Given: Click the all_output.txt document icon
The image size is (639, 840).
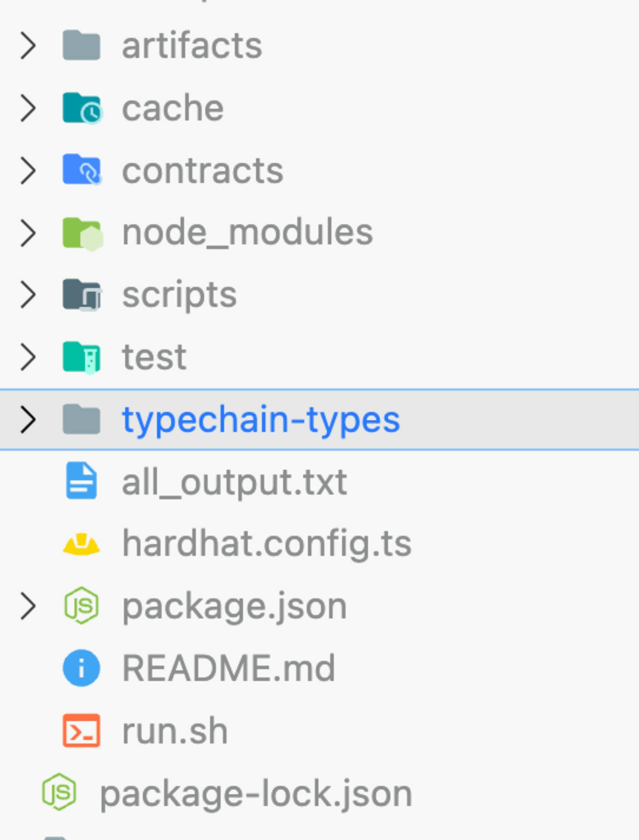Looking at the screenshot, I should pos(81,481).
